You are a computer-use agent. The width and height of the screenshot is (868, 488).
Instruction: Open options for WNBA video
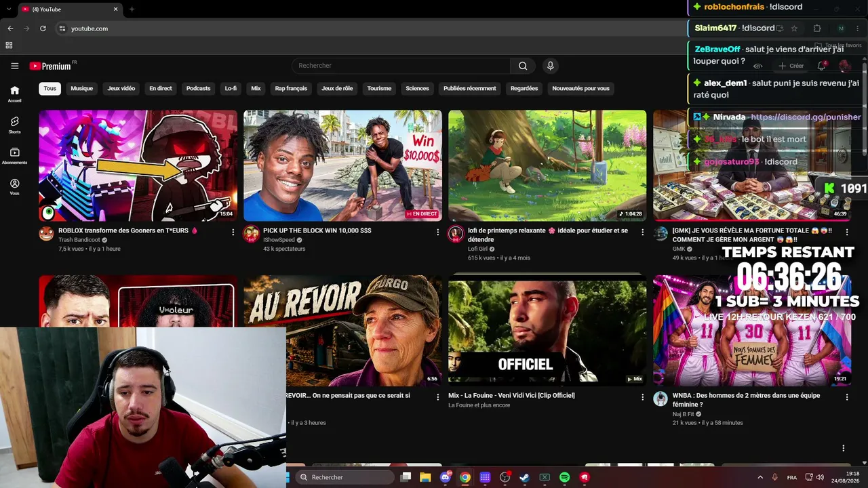tap(847, 396)
